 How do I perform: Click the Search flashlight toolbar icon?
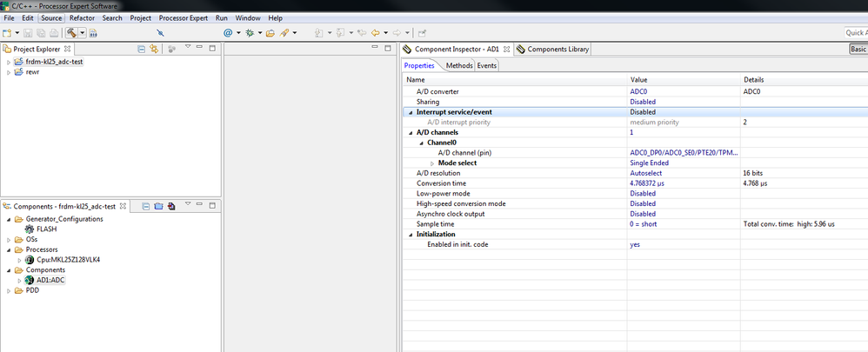pos(284,33)
